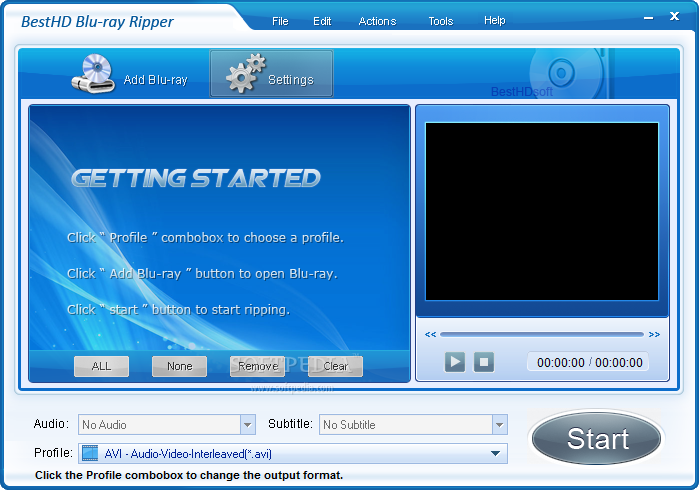Click the Settings label text
The image size is (699, 490).
click(291, 80)
